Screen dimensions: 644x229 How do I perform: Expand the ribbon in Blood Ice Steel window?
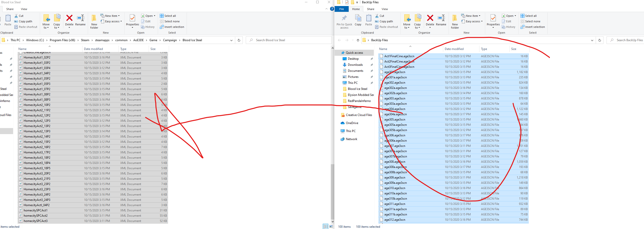point(327,9)
